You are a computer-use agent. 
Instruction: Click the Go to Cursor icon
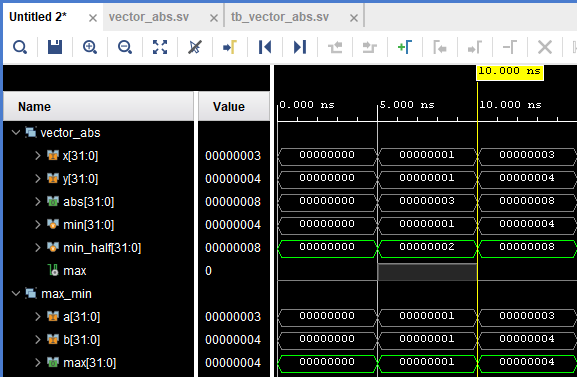pyautogui.click(x=230, y=47)
